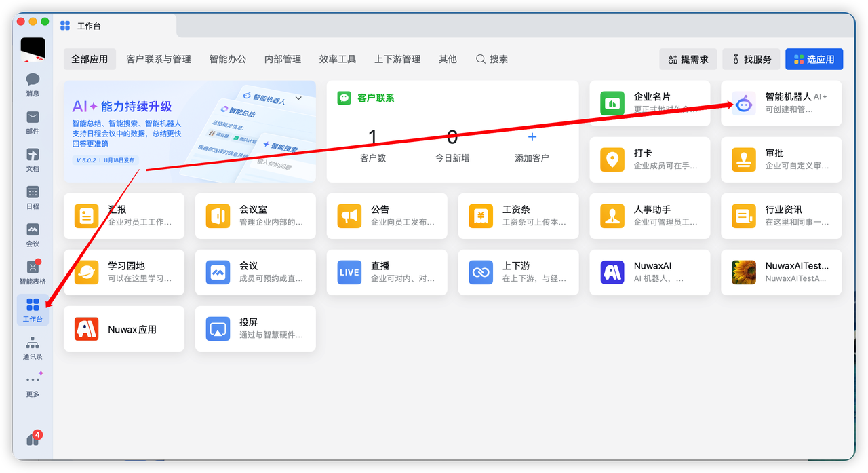Open the 客户联系 card header
The width and height of the screenshot is (868, 473).
tap(366, 98)
